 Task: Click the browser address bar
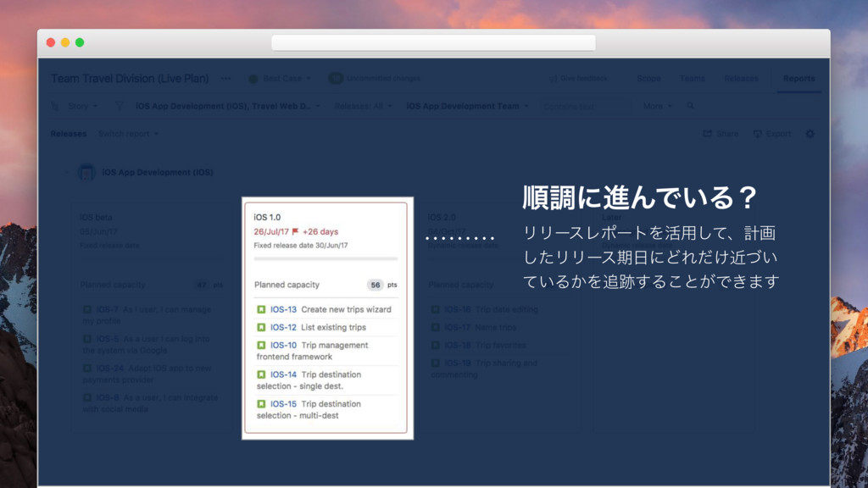coord(433,42)
